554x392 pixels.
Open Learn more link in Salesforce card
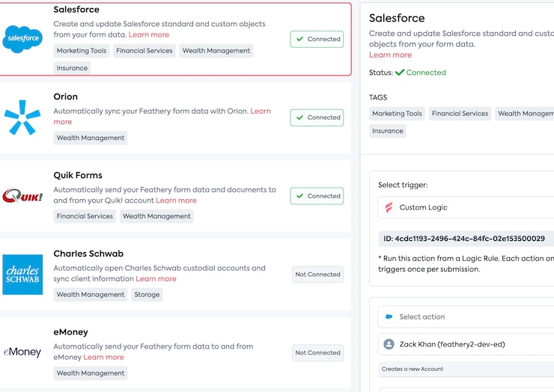tap(149, 34)
